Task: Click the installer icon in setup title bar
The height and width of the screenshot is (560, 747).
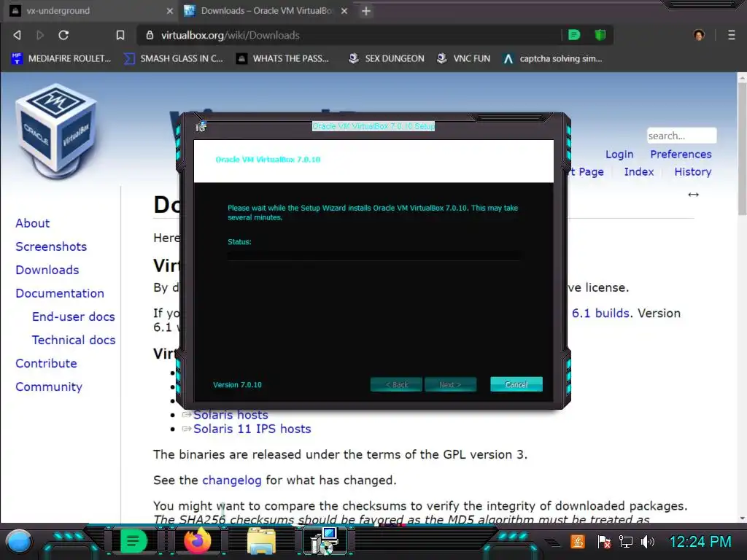Action: (201, 126)
